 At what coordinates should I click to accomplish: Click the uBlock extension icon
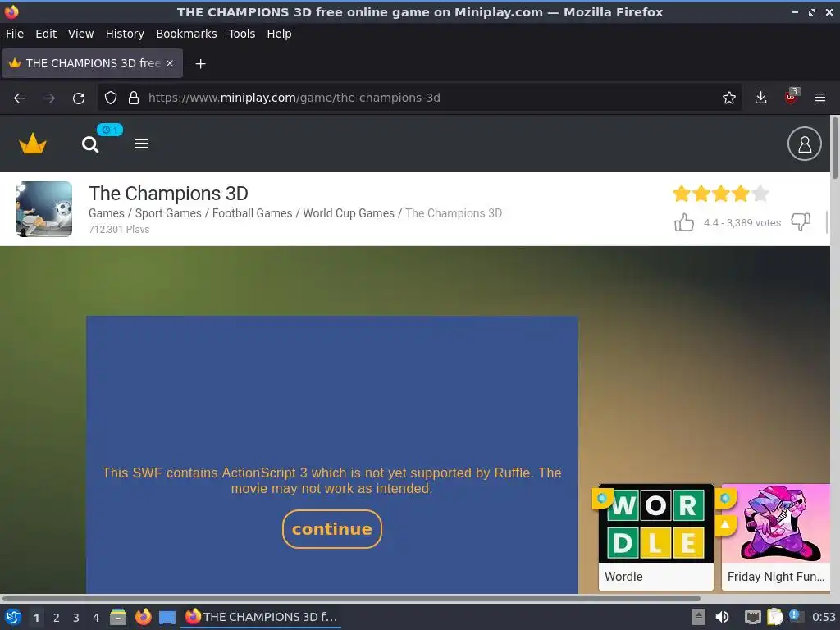pyautogui.click(x=792, y=97)
